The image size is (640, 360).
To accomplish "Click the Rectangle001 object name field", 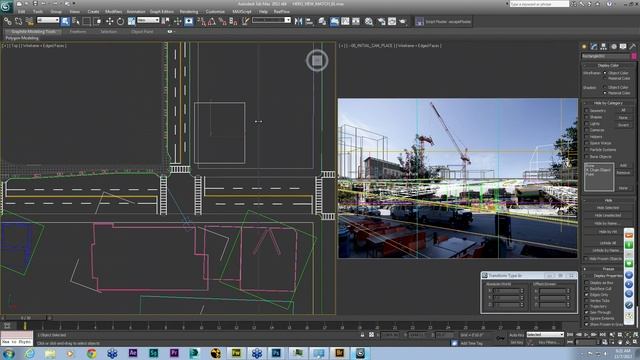I will coord(606,56).
